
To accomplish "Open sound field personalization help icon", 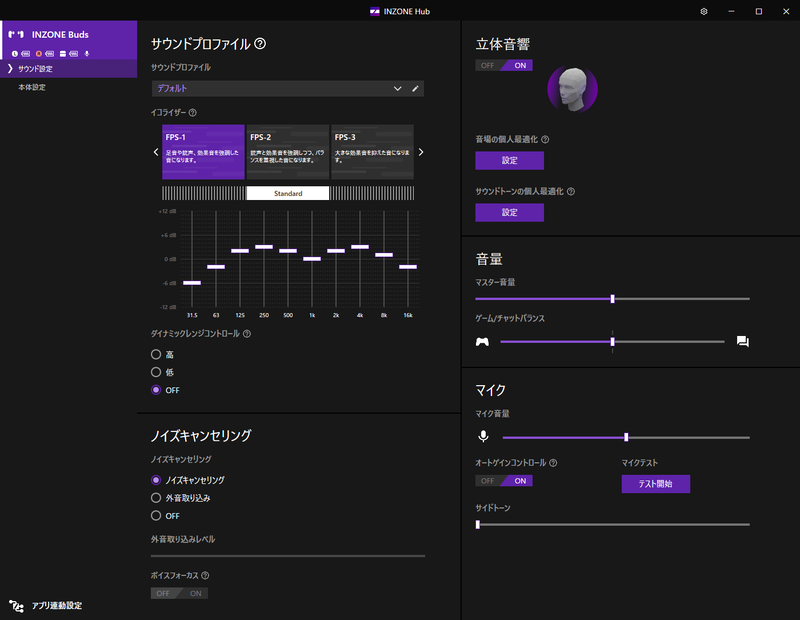I will [545, 139].
